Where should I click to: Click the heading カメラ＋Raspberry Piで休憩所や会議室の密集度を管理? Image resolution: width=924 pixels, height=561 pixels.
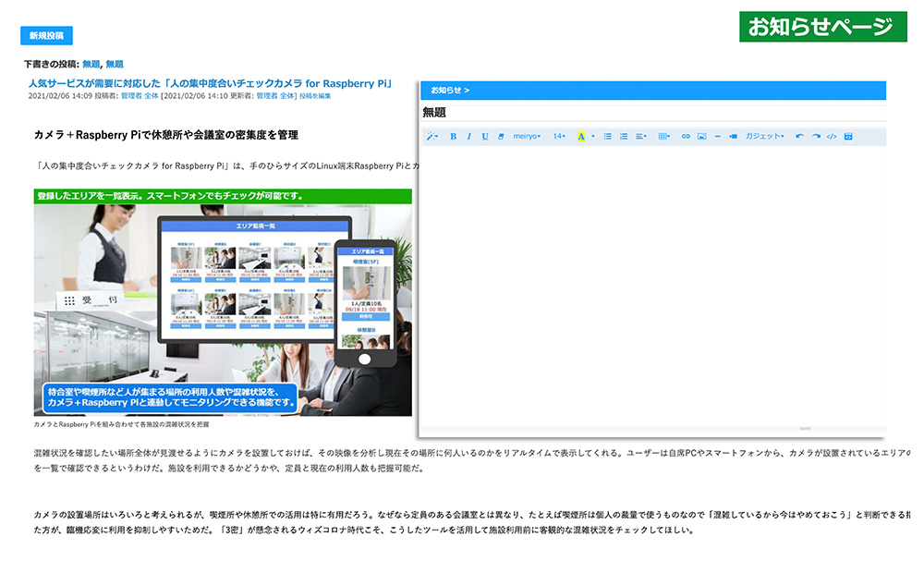pos(166,135)
